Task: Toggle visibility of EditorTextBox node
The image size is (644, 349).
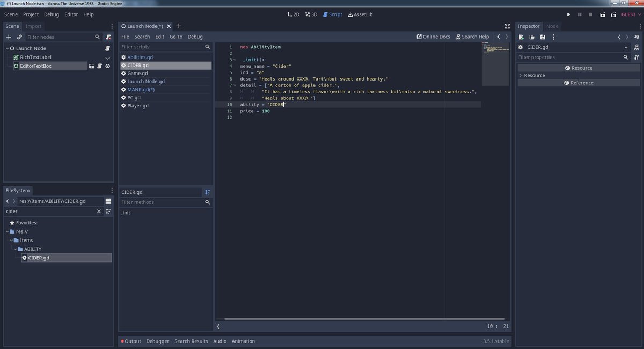Action: click(x=108, y=66)
